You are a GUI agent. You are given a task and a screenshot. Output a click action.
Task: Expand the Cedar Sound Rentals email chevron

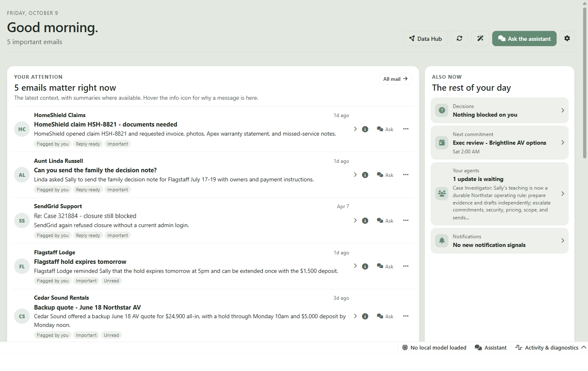(355, 316)
